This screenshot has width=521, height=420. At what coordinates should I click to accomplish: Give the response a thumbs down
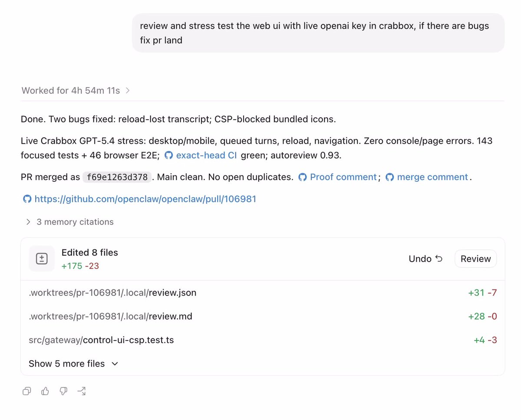point(63,391)
